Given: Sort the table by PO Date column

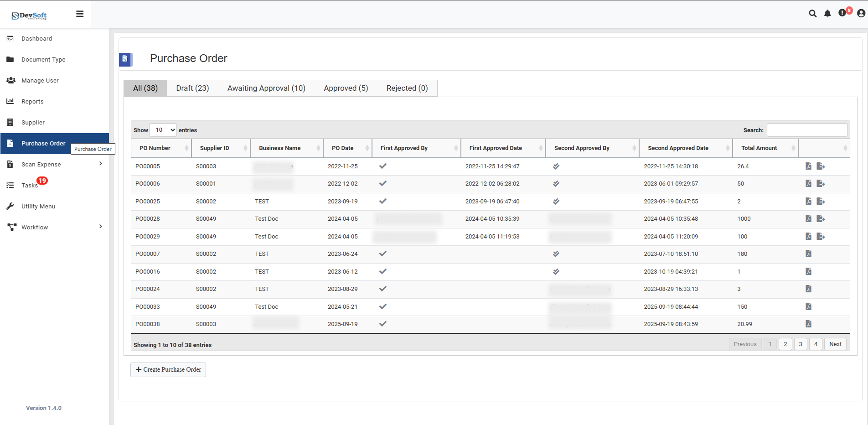Looking at the screenshot, I should tap(347, 148).
